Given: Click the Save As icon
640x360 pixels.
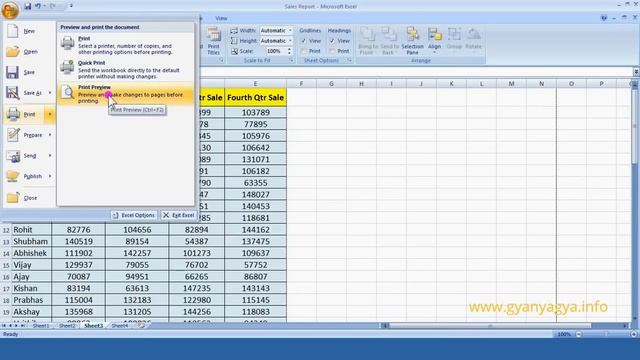Looking at the screenshot, I should pos(13,93).
